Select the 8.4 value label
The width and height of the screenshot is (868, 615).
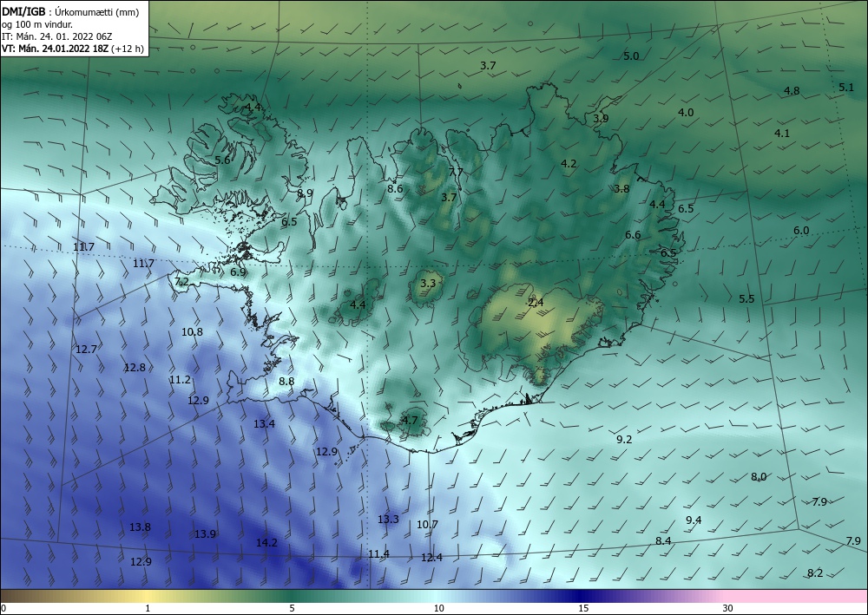tap(663, 540)
